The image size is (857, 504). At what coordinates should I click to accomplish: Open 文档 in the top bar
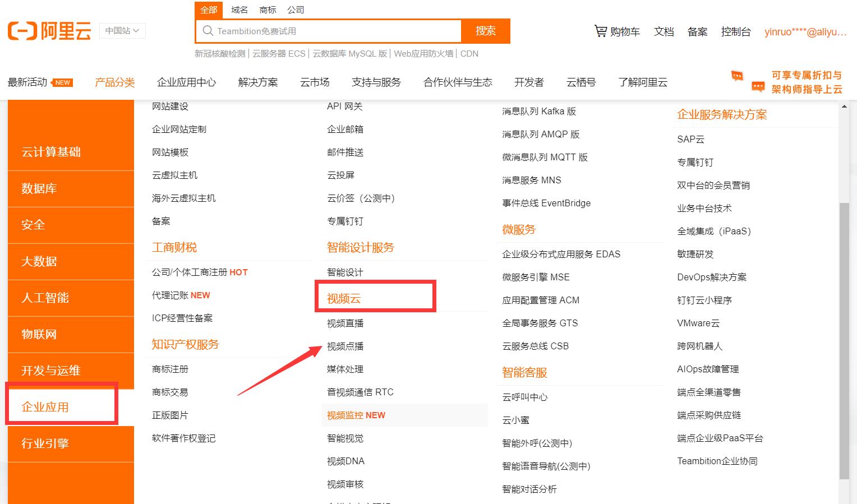click(664, 31)
